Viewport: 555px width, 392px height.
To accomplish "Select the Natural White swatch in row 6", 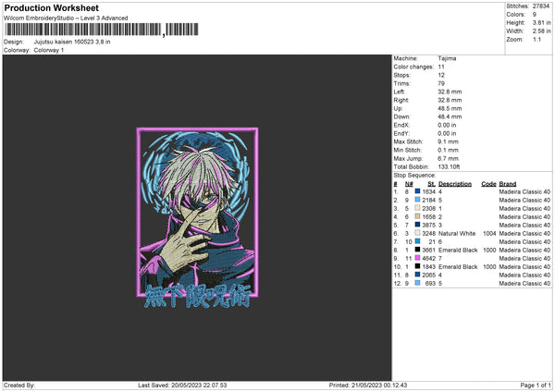I will point(418,233).
